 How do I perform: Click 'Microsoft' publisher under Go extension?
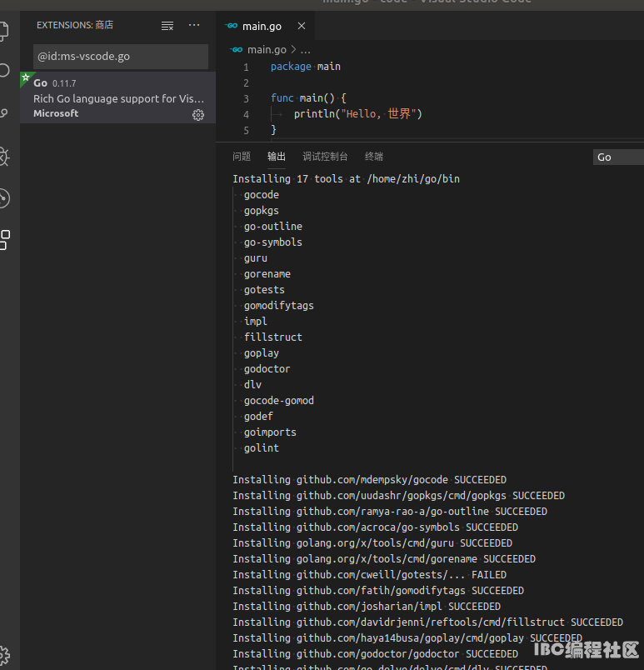(x=56, y=113)
